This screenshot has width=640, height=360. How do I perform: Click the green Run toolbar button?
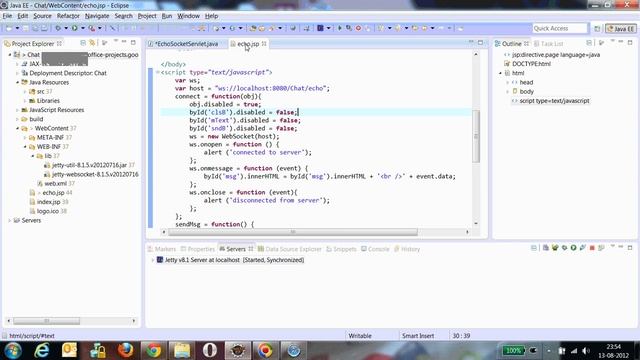75,28
